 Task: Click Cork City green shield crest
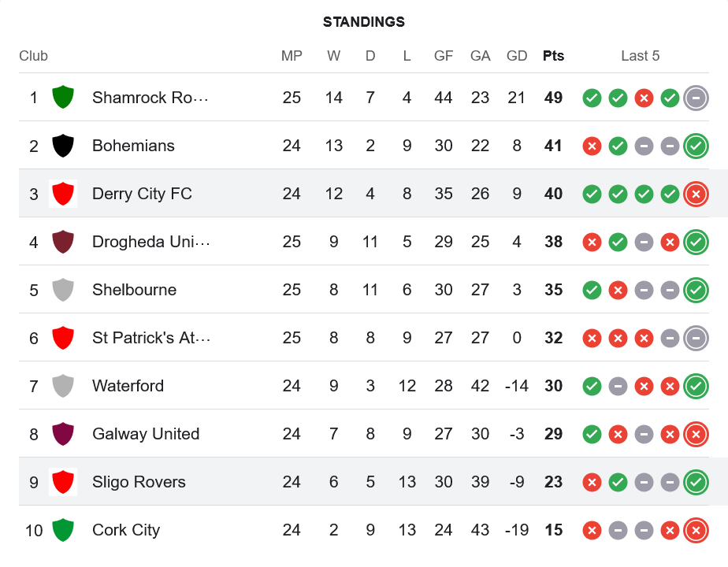63,530
